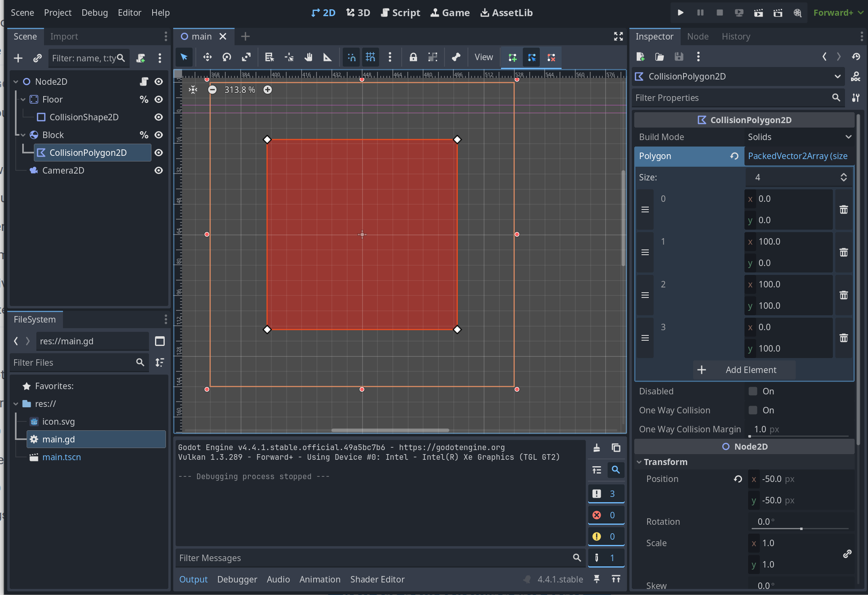
Task: Select the Move Mode tool in toolbar
Action: [x=207, y=57]
